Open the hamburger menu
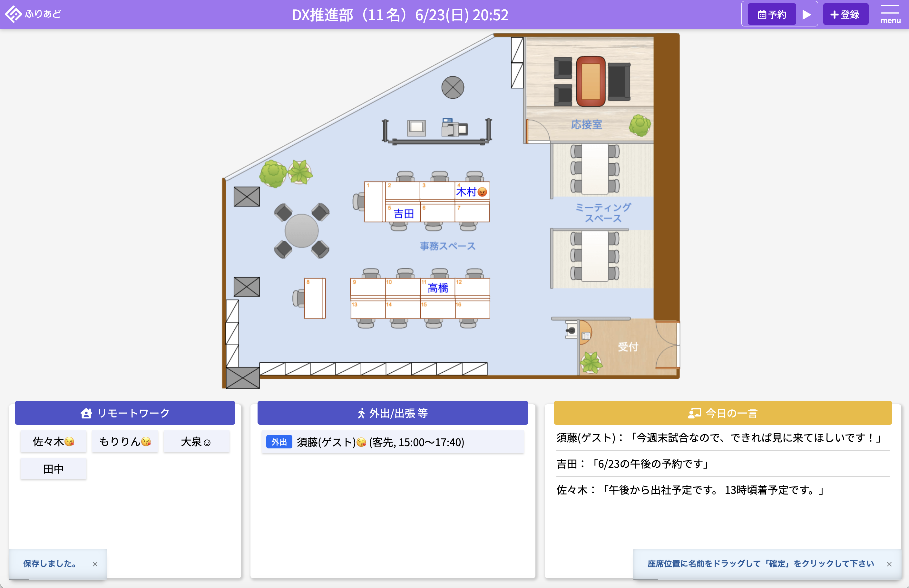Image resolution: width=909 pixels, height=588 pixels. click(890, 14)
